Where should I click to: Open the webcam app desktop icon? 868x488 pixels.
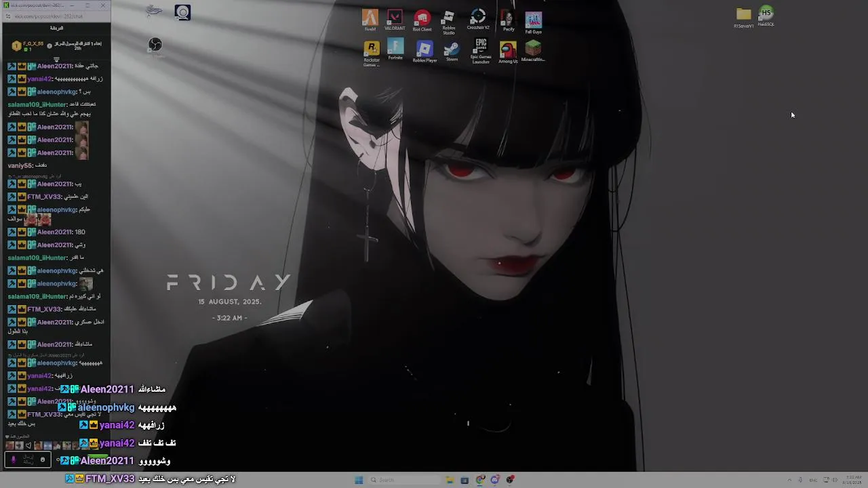pos(182,12)
